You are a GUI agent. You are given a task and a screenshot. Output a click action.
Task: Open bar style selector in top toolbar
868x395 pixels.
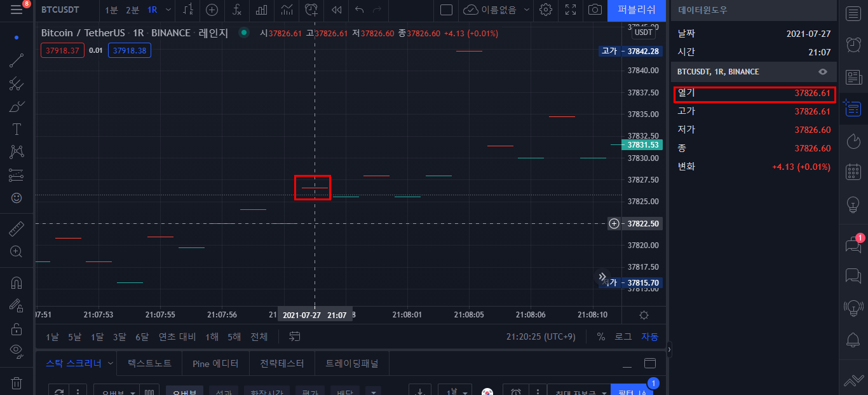pos(188,10)
